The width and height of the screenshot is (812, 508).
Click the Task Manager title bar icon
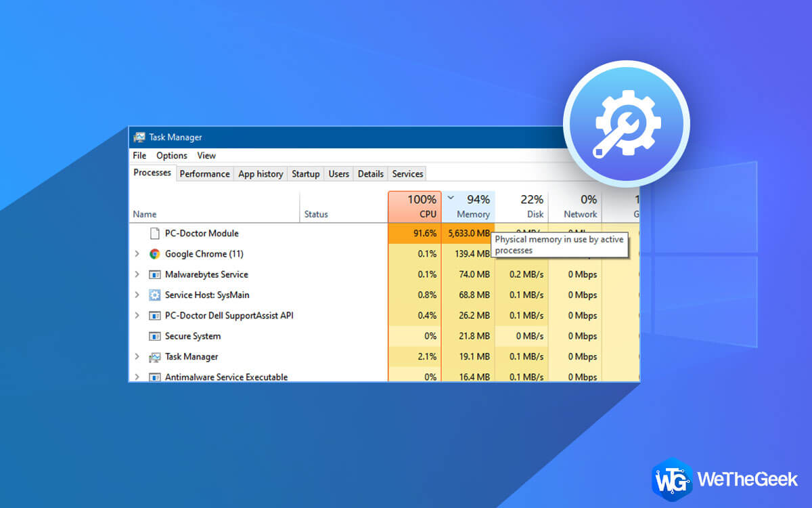139,137
